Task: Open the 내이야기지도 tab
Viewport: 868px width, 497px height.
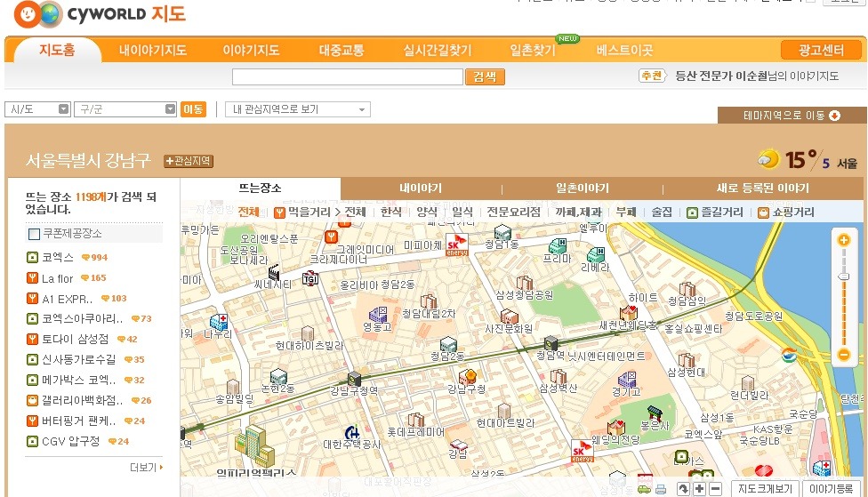Action: click(x=152, y=50)
